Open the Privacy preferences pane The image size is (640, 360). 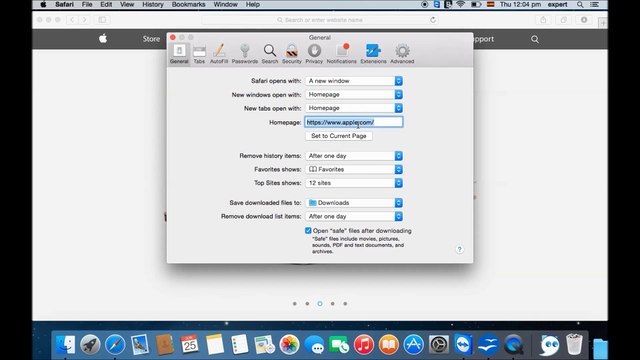pos(314,54)
